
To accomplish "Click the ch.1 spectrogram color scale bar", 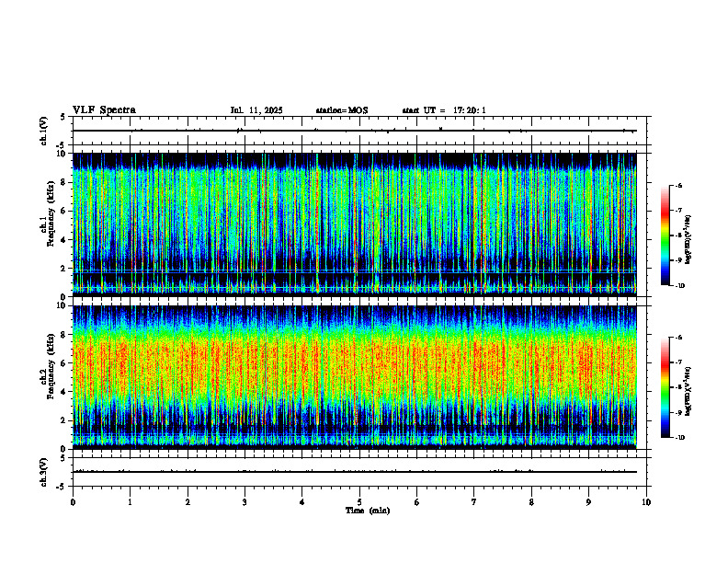I will click(x=665, y=236).
